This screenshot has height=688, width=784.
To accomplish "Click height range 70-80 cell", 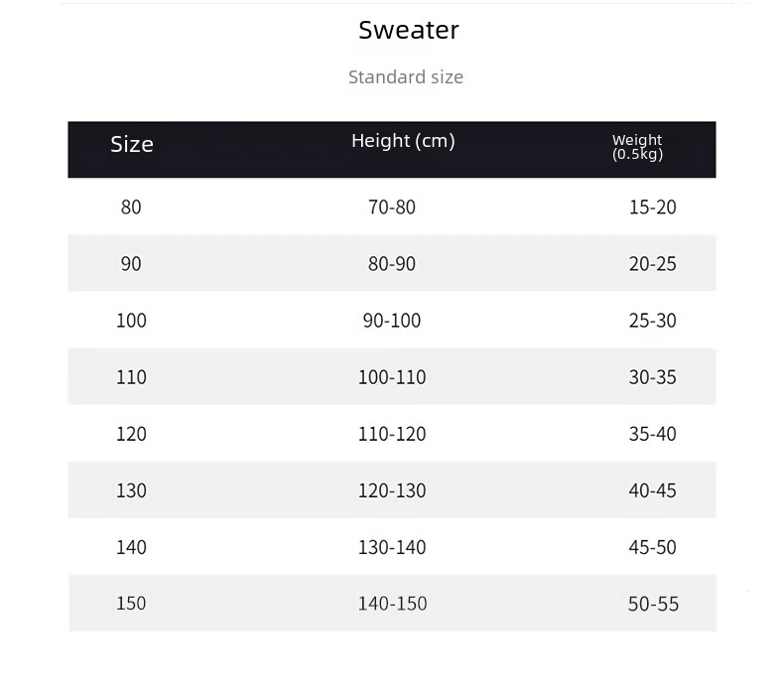I will 392,207.
